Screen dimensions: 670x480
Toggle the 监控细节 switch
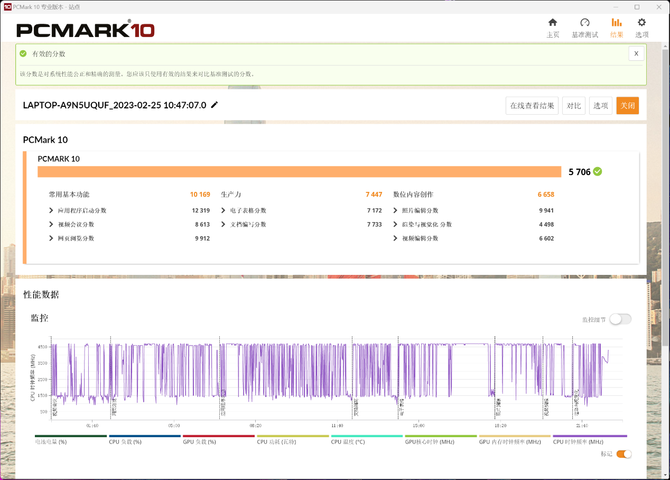click(x=620, y=319)
